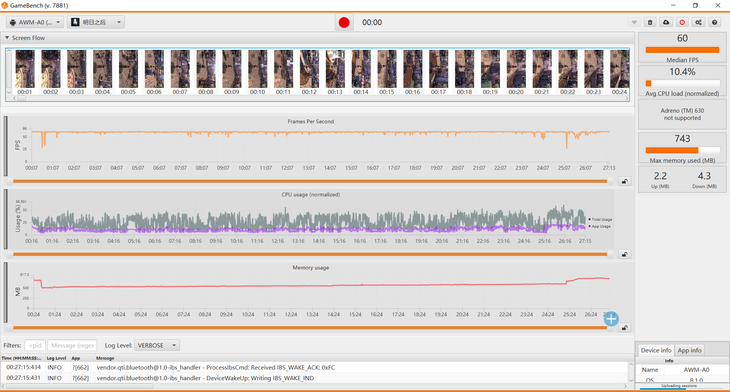
Task: Click the grayed Wi-Fi connection icon
Action: (x=634, y=22)
